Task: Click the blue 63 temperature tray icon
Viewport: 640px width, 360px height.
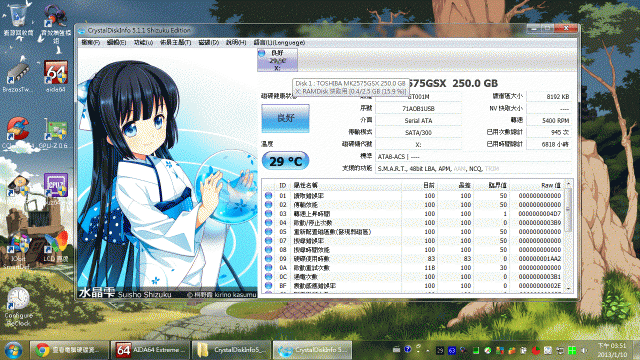Action: tap(451, 351)
